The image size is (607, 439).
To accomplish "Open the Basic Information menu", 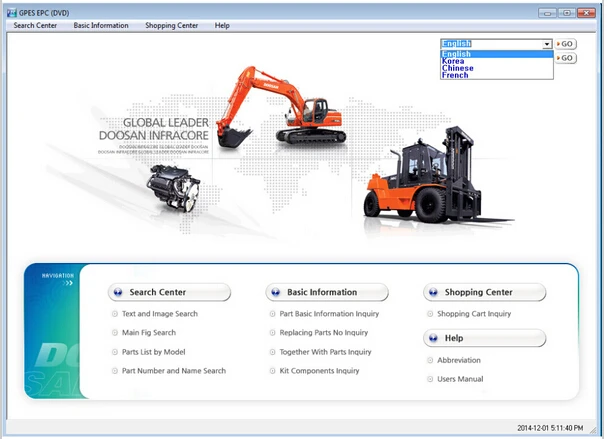I will coord(101,26).
